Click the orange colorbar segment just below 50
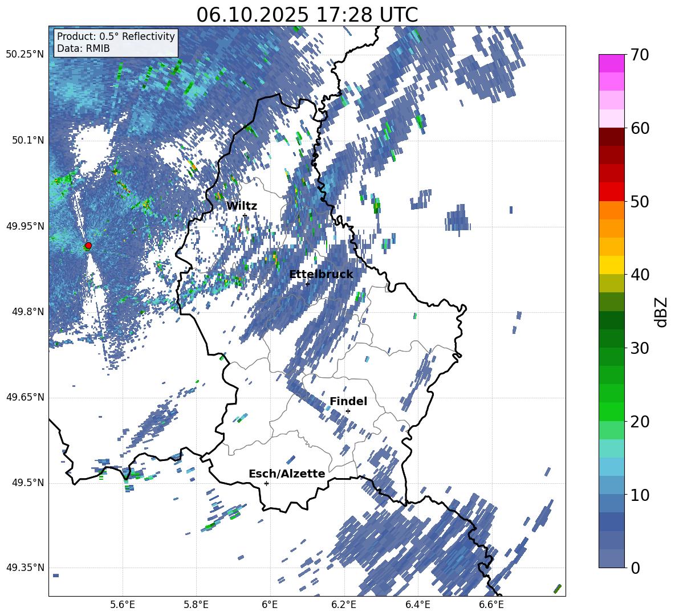 (x=612, y=210)
